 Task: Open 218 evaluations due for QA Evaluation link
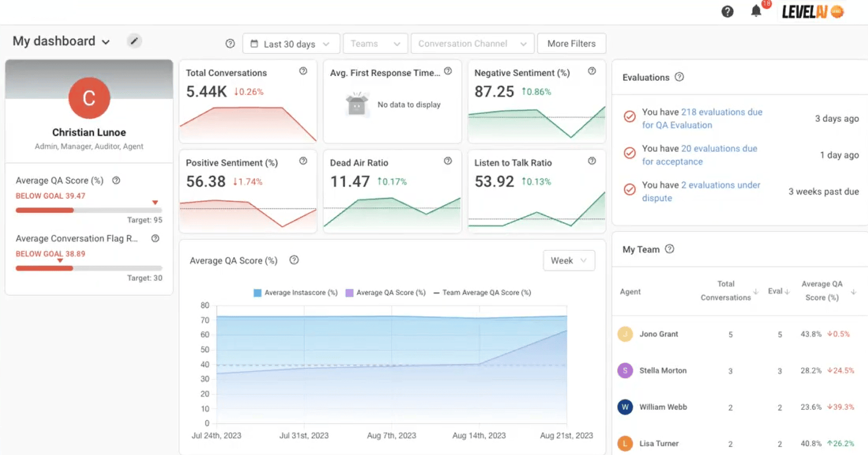click(702, 119)
